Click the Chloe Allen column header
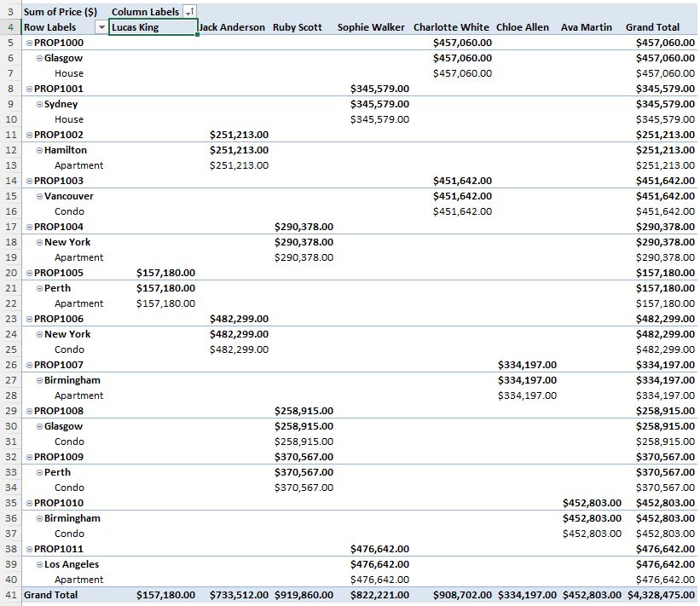This screenshot has width=700, height=606. click(x=522, y=27)
